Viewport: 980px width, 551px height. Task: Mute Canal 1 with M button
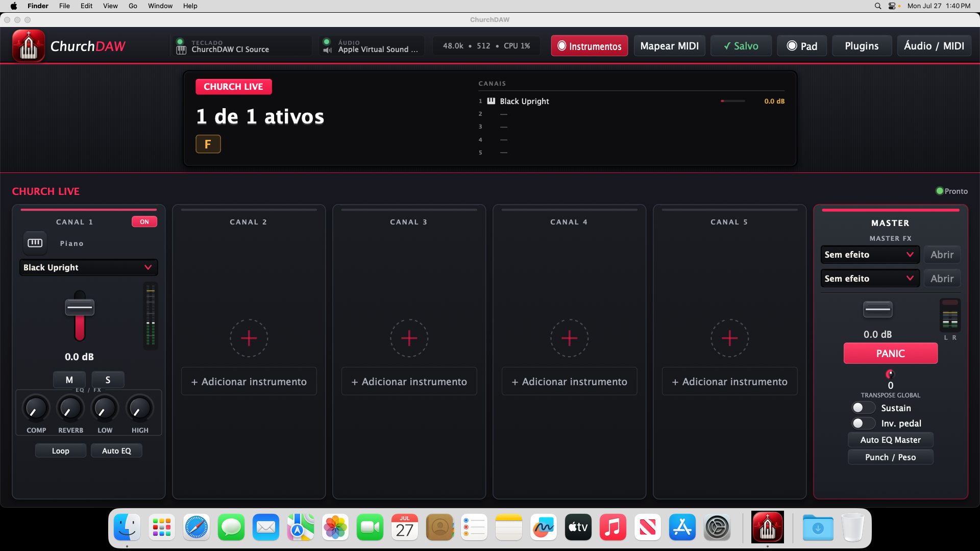tap(69, 380)
